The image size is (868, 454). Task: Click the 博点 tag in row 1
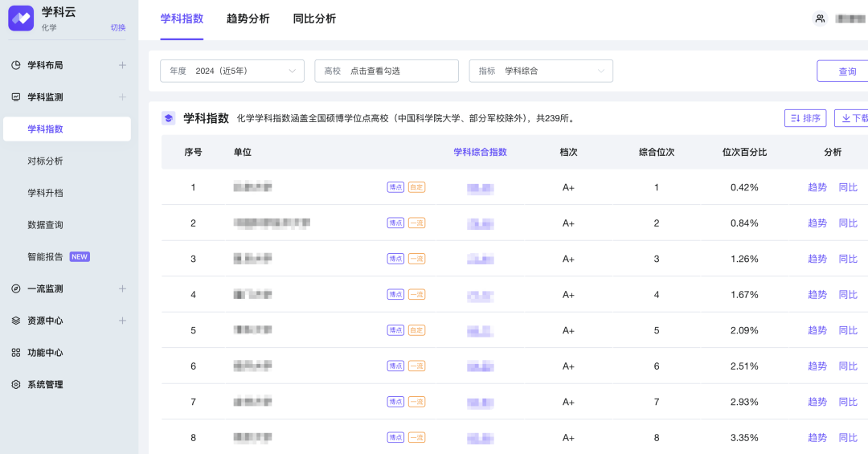[x=395, y=187]
